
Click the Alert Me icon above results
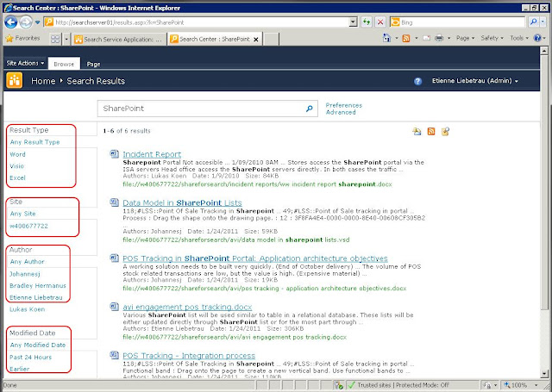(x=417, y=132)
